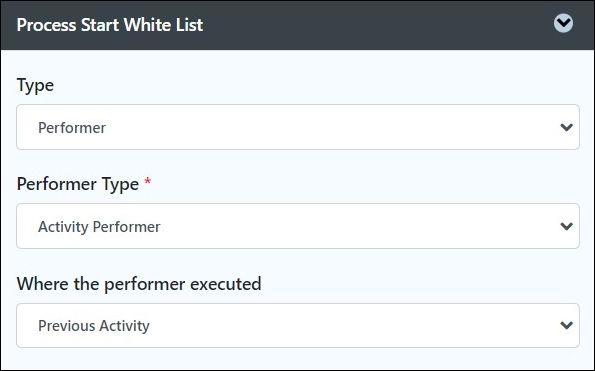Open the Performer Type dropdown
Viewport: 595px width, 371px height.
(298, 226)
